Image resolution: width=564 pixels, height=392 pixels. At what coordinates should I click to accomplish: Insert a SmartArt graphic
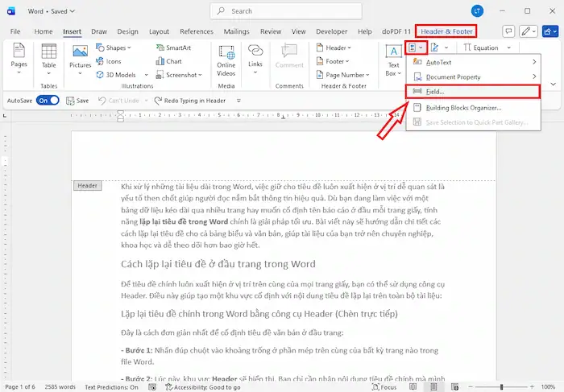point(172,47)
